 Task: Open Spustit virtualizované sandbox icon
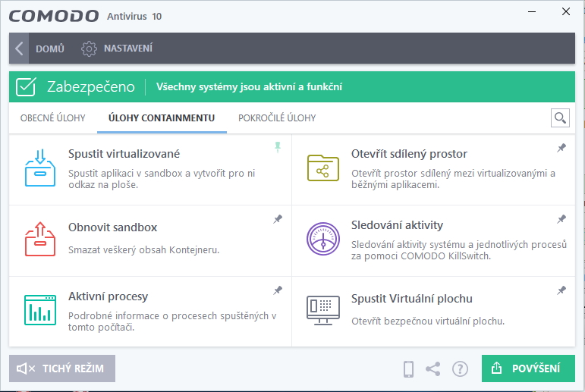click(41, 168)
